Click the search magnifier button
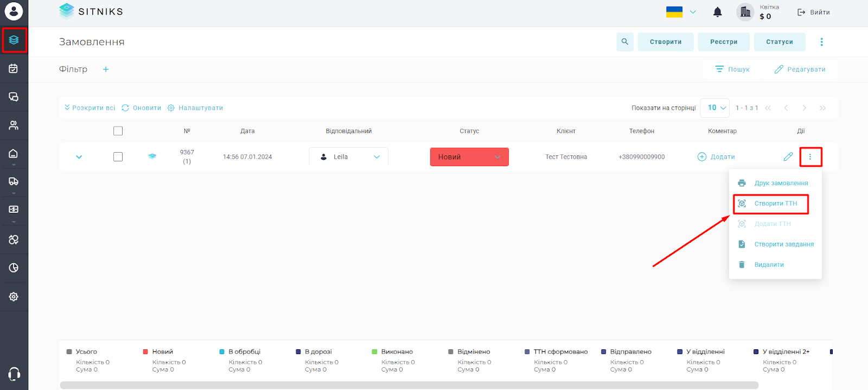868x390 pixels. click(625, 42)
